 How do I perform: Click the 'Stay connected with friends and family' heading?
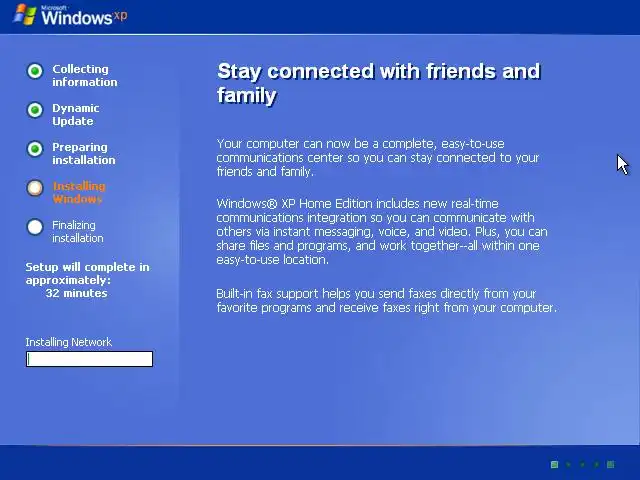click(379, 83)
